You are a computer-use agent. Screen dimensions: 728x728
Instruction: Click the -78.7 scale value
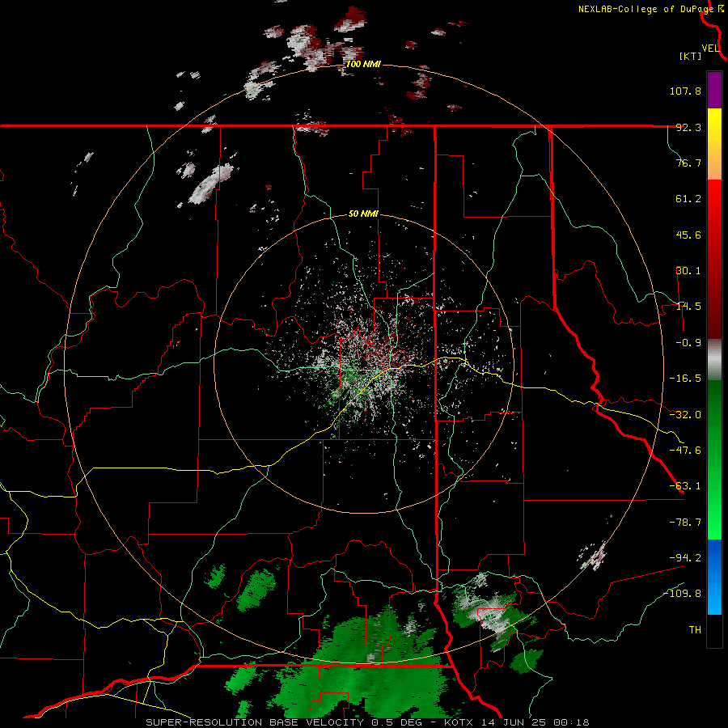(x=685, y=523)
